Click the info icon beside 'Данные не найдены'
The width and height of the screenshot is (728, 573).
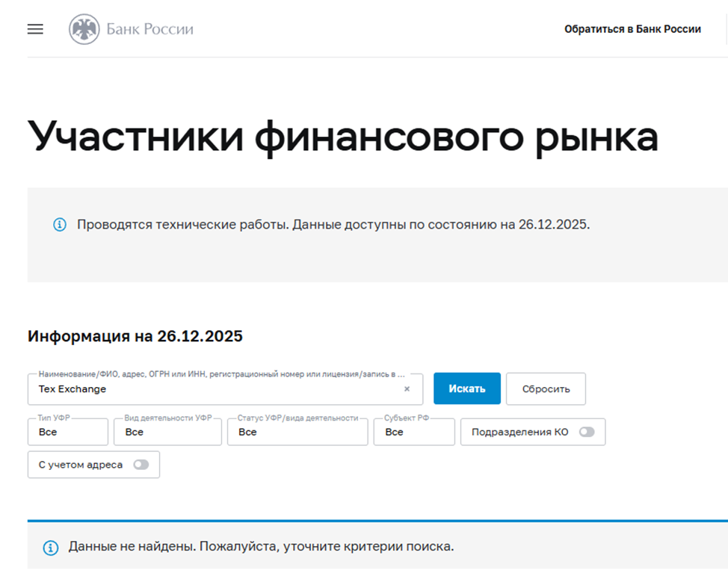click(51, 548)
